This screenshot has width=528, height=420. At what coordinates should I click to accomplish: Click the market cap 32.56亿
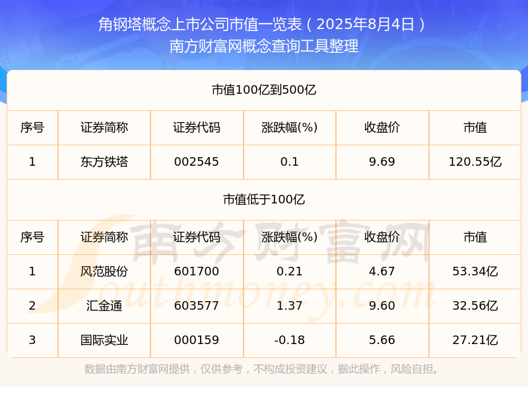[x=475, y=306]
